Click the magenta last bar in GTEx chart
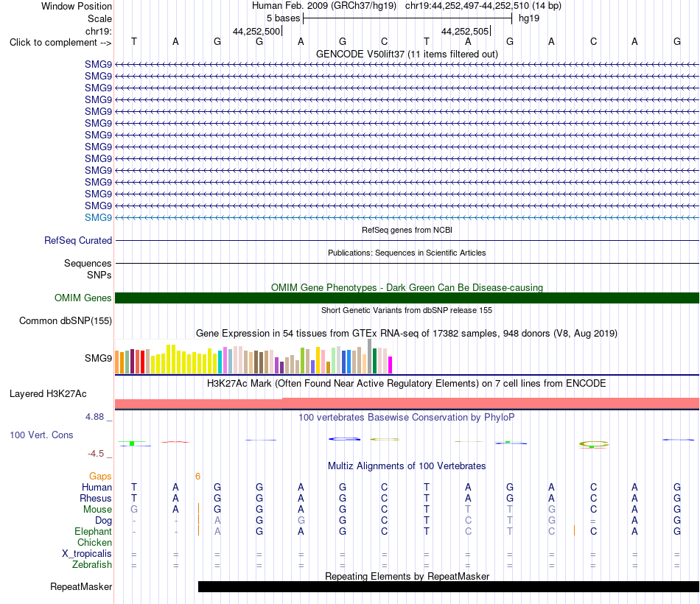 click(x=391, y=365)
